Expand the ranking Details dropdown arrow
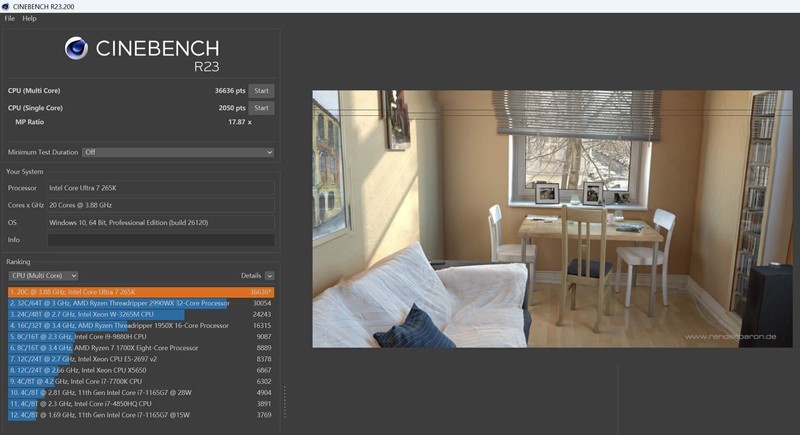 pyautogui.click(x=270, y=276)
